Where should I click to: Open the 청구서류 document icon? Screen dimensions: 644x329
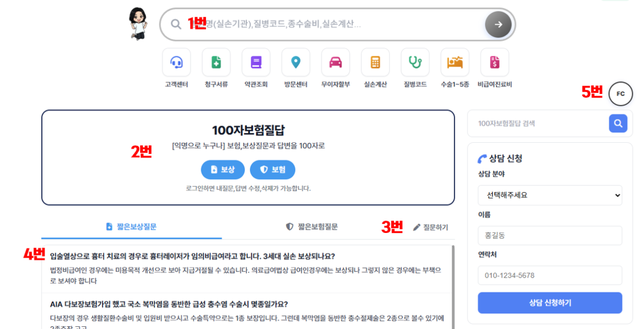tap(216, 62)
